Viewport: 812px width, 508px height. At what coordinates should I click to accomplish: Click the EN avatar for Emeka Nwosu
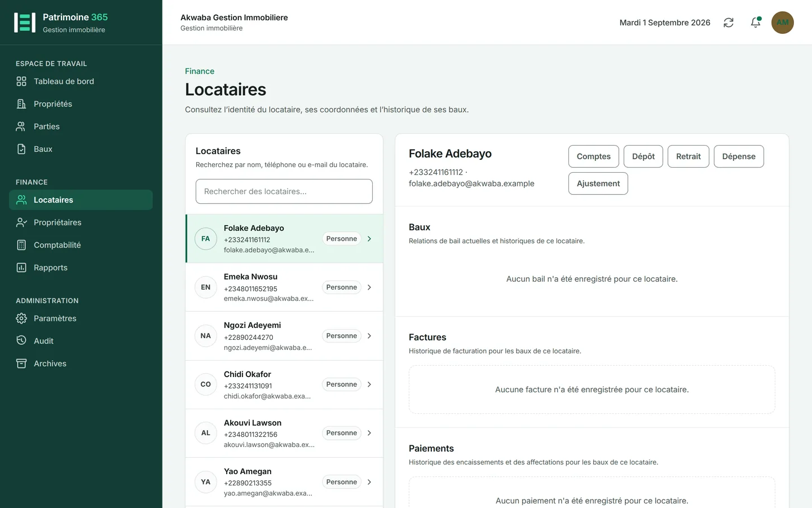206,287
